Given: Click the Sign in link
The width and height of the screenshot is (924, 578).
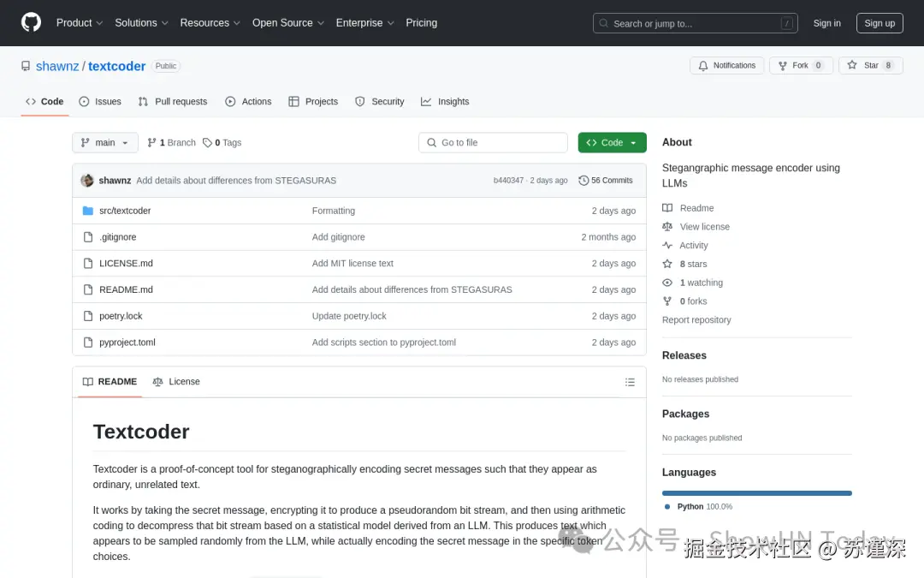Looking at the screenshot, I should click(826, 23).
